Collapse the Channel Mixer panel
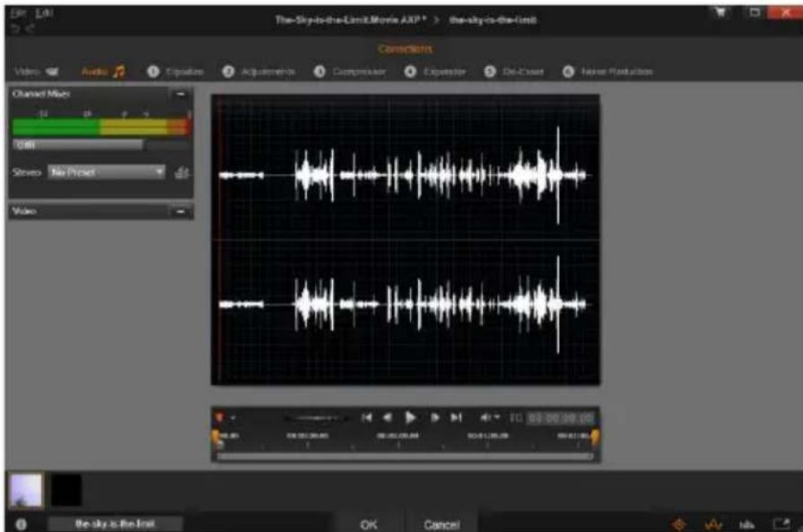 (180, 94)
